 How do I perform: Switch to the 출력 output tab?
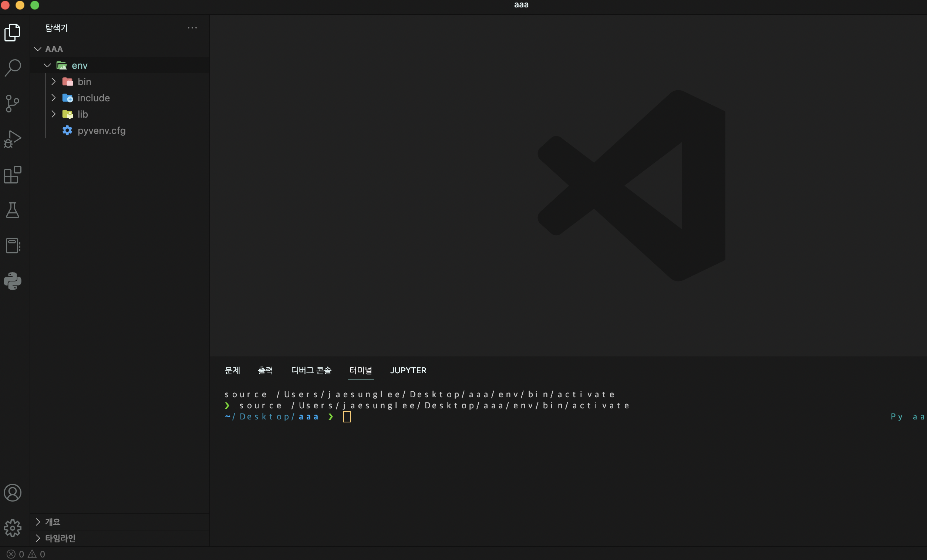(x=265, y=371)
